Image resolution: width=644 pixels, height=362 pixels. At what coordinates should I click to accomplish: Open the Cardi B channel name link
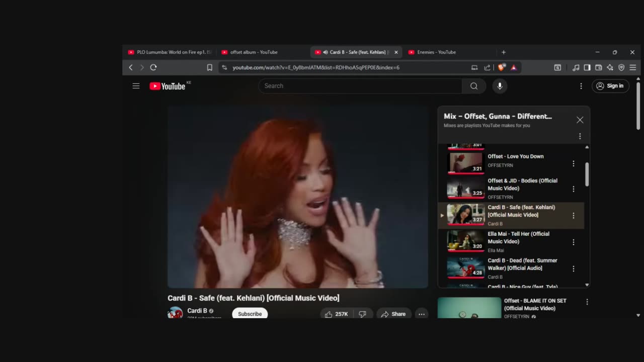click(x=197, y=311)
